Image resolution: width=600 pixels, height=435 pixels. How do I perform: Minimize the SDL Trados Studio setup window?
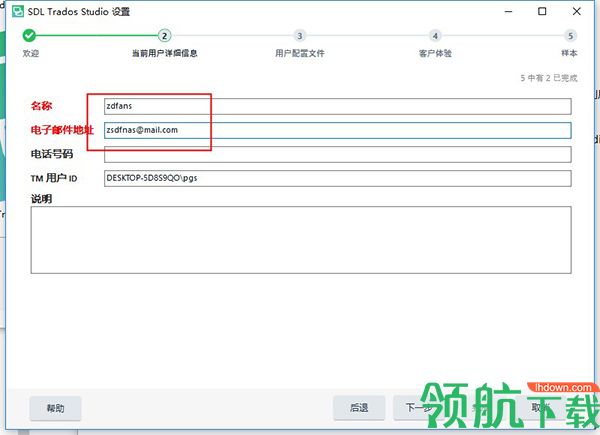(x=508, y=11)
